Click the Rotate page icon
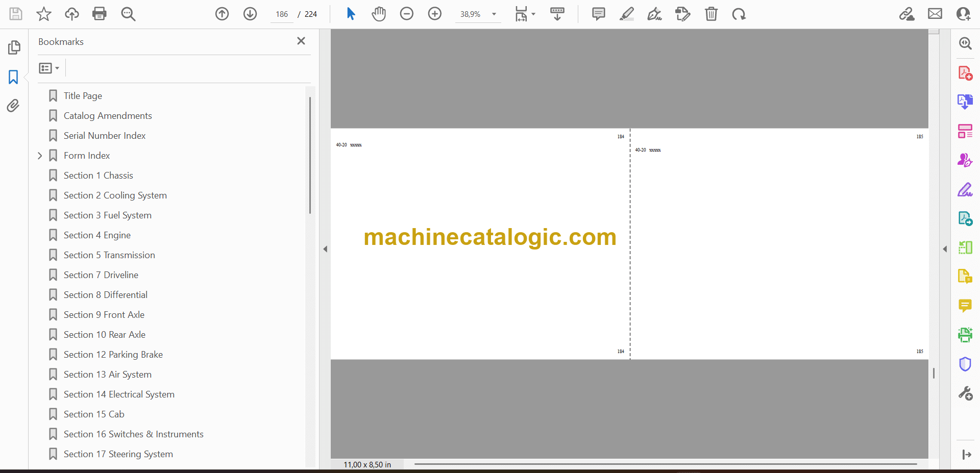 pos(739,14)
